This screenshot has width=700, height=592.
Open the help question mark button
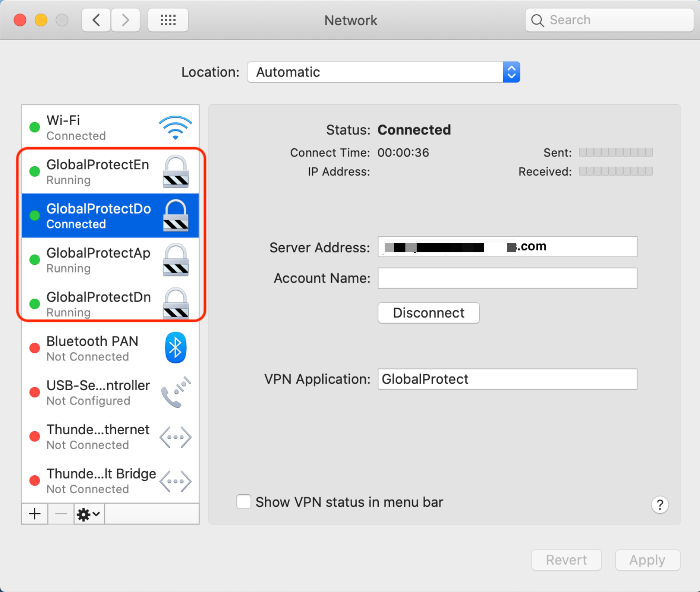(660, 505)
